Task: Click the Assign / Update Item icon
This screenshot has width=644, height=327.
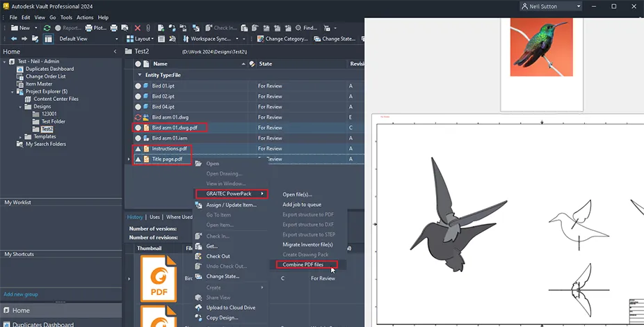Action: pos(198,205)
